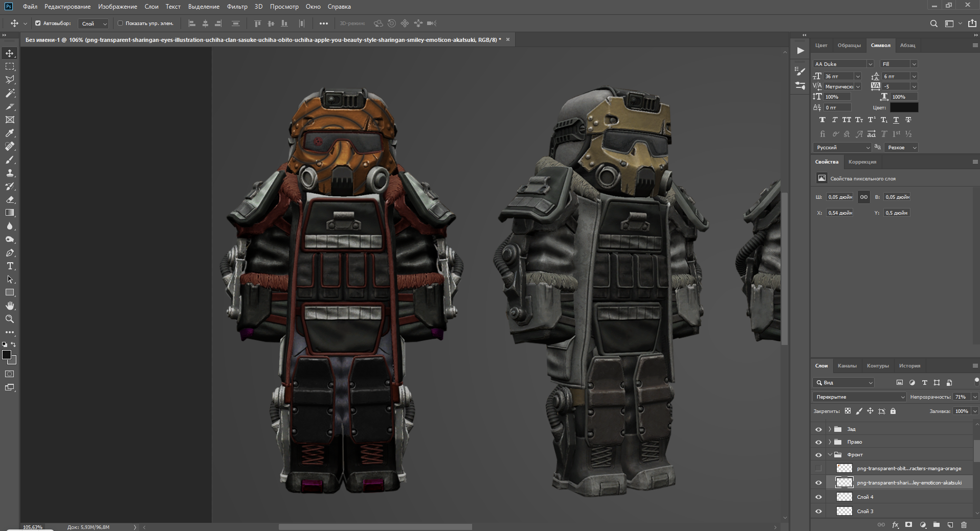This screenshot has height=531, width=980.
Task: Select the Crop/Frame tool in toolbar
Action: [10, 120]
